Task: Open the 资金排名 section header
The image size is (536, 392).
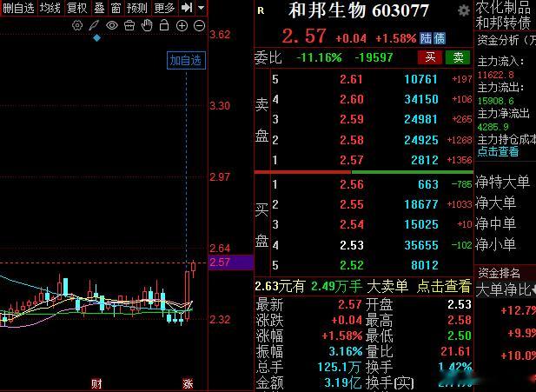Action: [x=499, y=273]
